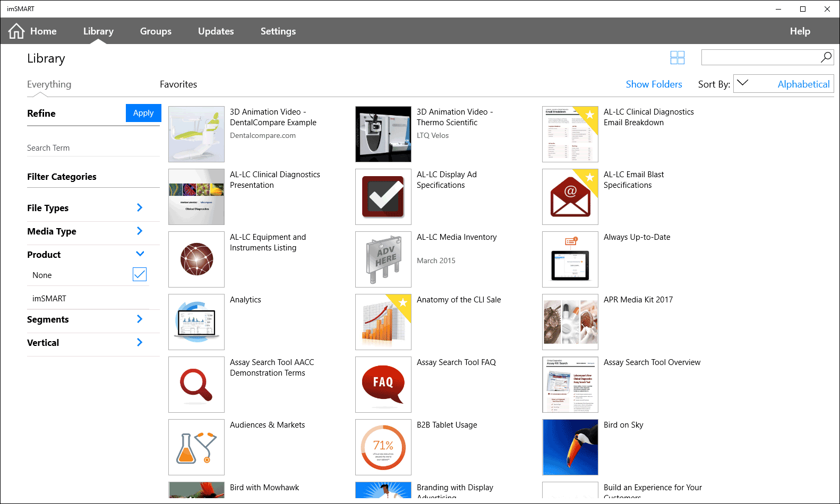Open the Analytics item title
Image resolution: width=840 pixels, height=504 pixels.
(245, 300)
